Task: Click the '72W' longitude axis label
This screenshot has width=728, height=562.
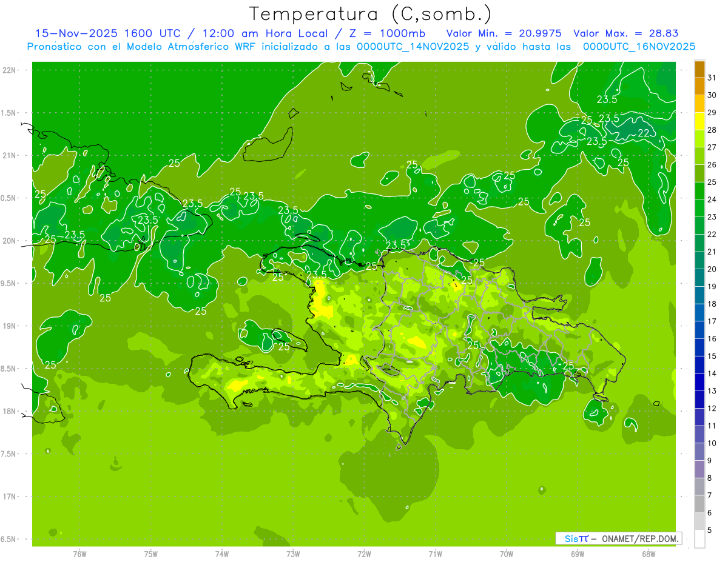Action: 364,554
